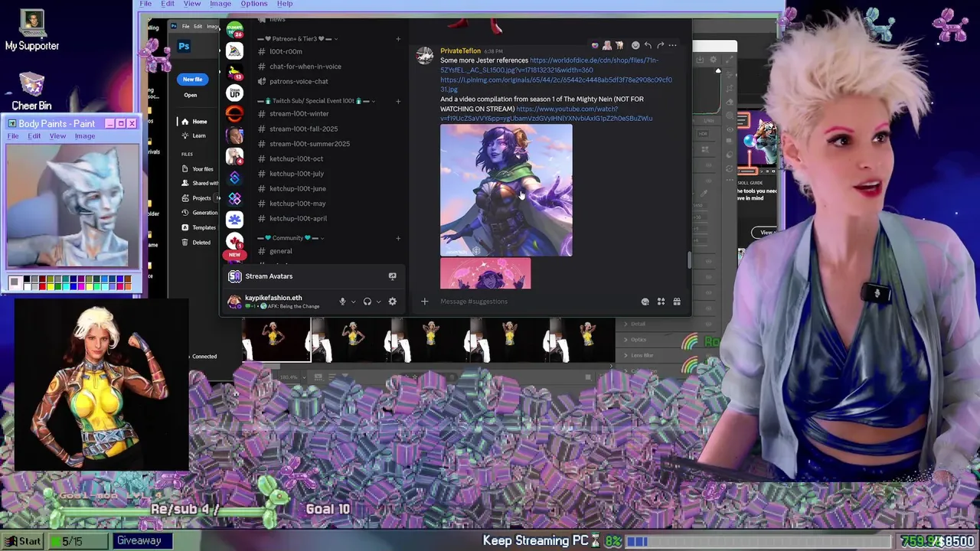
Task: Click the screen share icon beside Stream Avatars
Action: coord(392,276)
